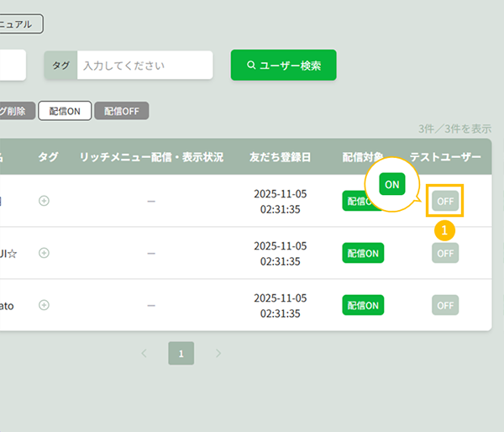The width and height of the screenshot is (504, 432).
Task: Go to the previous page with the left chevron
Action: 144,353
